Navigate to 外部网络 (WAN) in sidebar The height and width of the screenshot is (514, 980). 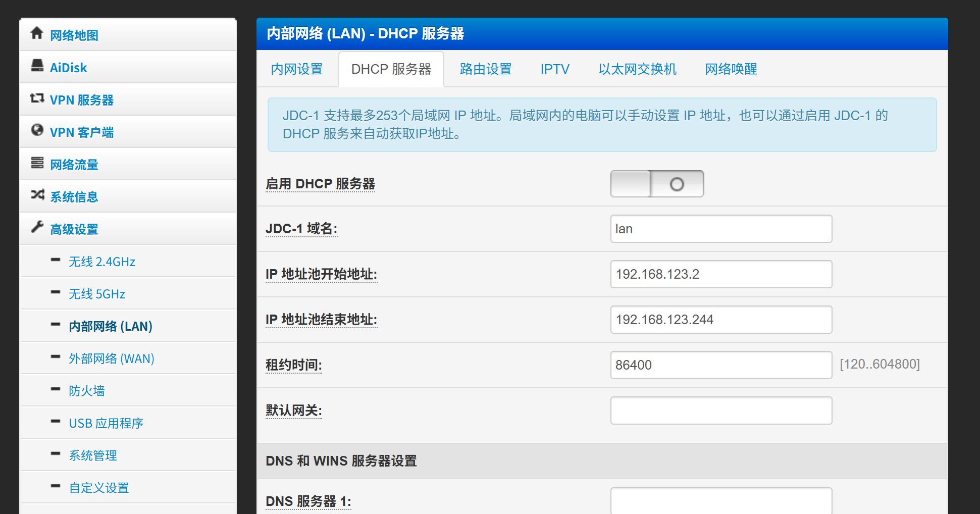click(112, 358)
